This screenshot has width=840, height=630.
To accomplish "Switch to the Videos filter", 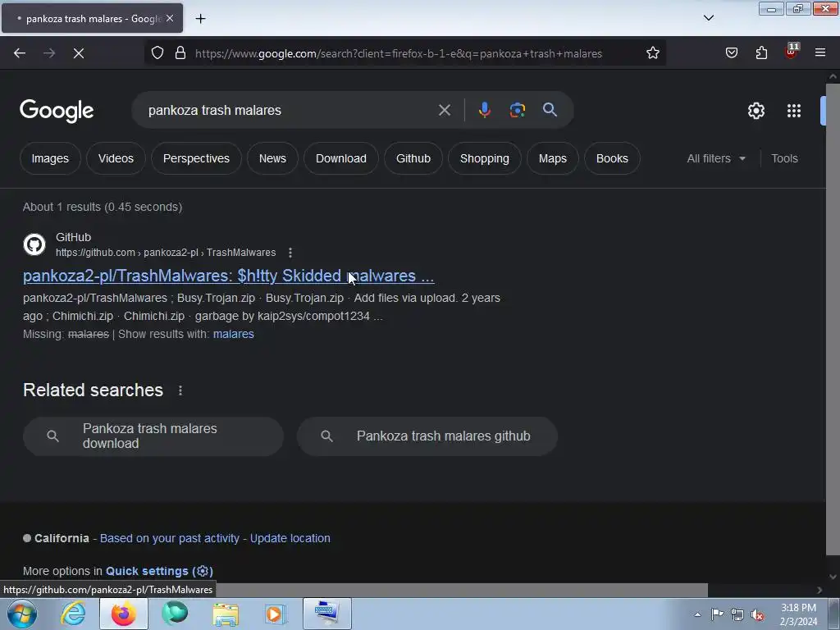I will [x=116, y=158].
